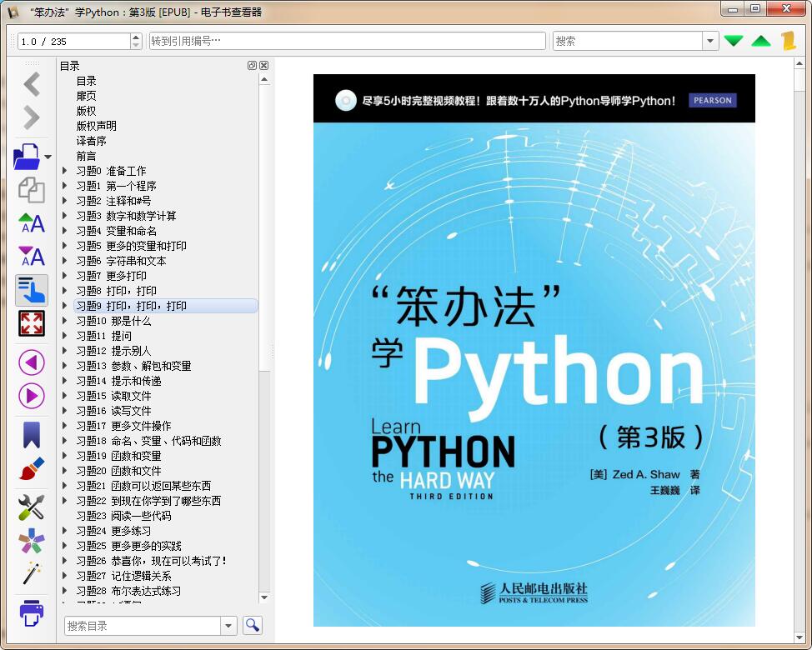Open an e-book with the folder icon
812x650 pixels.
pyautogui.click(x=27, y=157)
